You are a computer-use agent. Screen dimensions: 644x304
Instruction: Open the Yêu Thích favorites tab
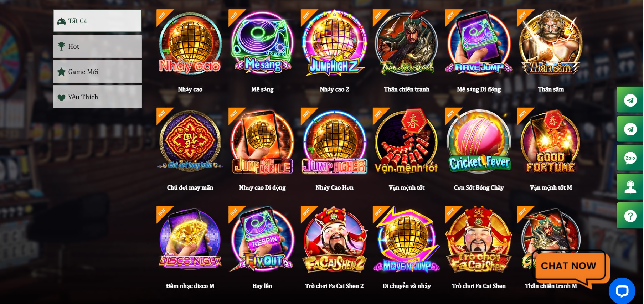coord(97,97)
